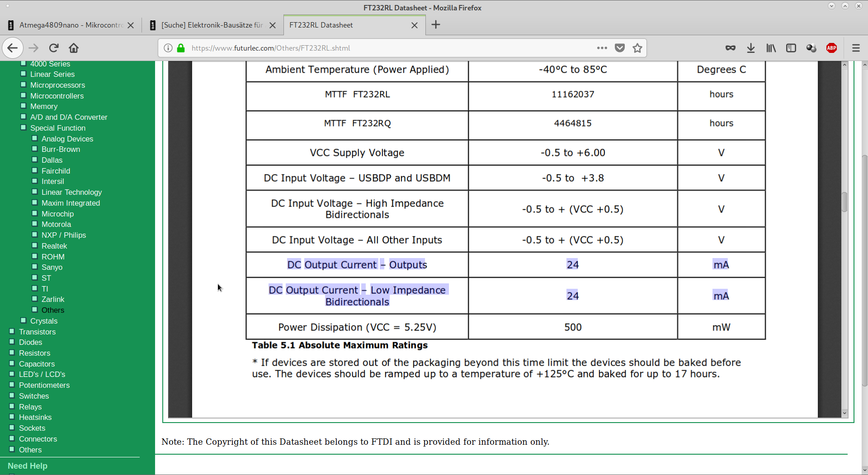The height and width of the screenshot is (475, 868).
Task: Click the page's main vertical scrollbar
Action: click(x=864, y=270)
